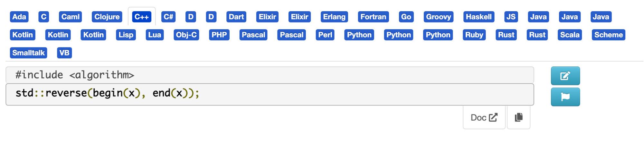This screenshot has width=644, height=151.
Task: Open the Obj-C language tab
Action: pyautogui.click(x=186, y=35)
